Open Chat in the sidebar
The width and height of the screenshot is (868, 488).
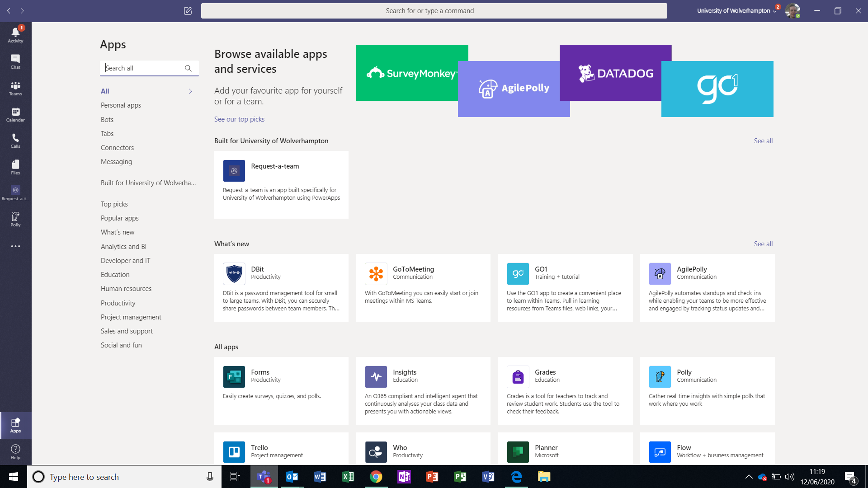click(15, 61)
